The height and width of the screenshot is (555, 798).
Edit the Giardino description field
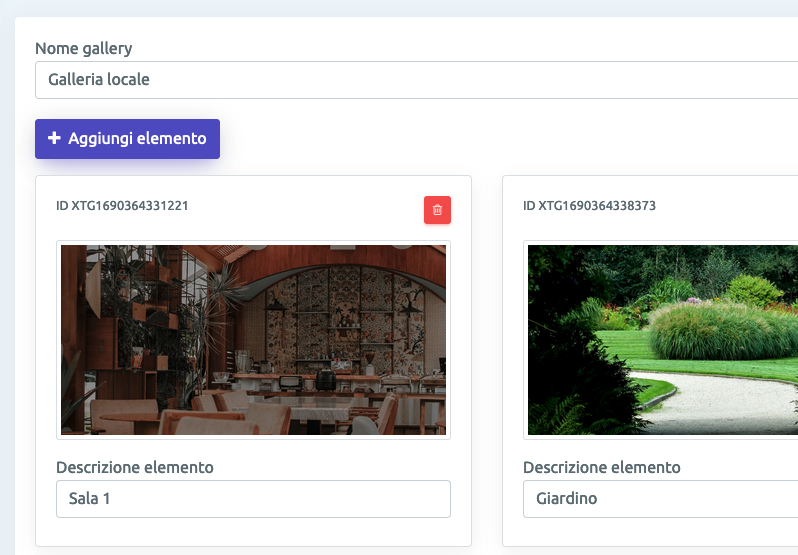(661, 499)
